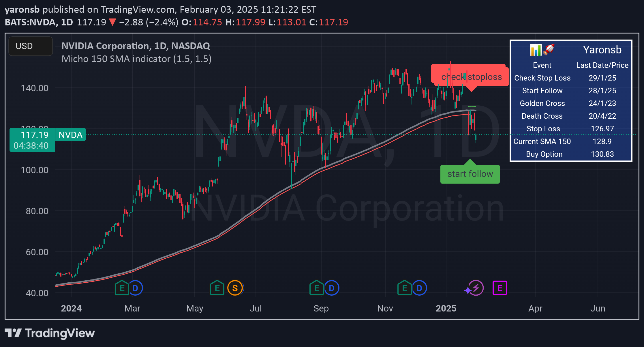Click the '29/1/25' date cell
This screenshot has width=644, height=347.
tap(602, 78)
